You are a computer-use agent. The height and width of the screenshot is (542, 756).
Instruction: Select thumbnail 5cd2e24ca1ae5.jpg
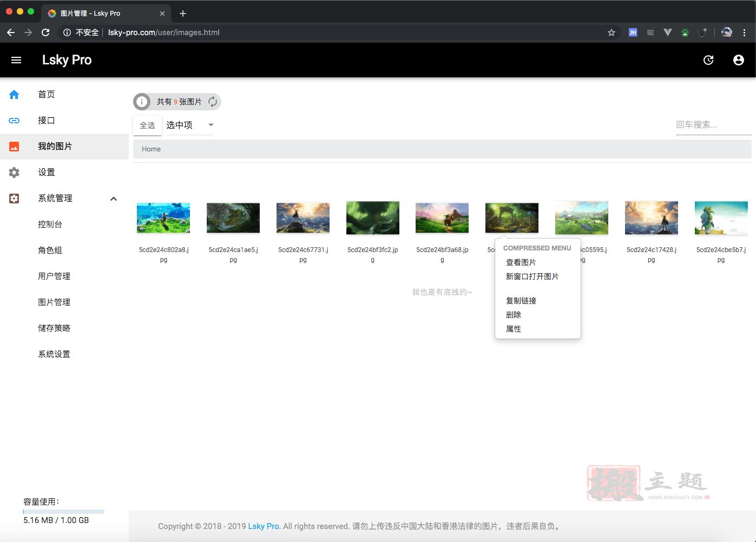tap(233, 217)
